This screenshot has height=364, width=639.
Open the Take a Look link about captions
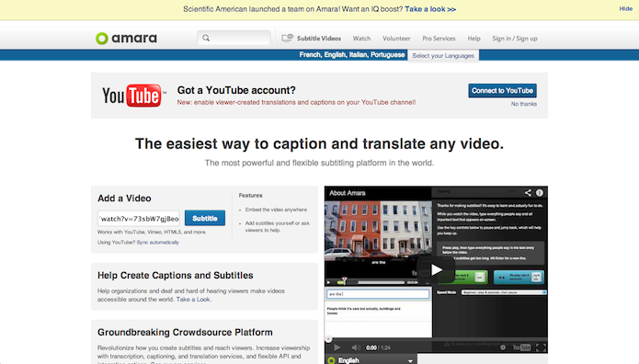pyautogui.click(x=193, y=299)
